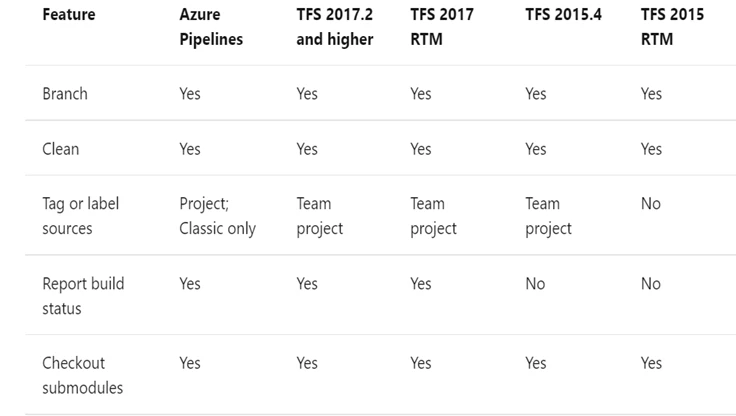Click Team project under TFS 2015.4 column
The width and height of the screenshot is (736, 416).
coord(548,216)
